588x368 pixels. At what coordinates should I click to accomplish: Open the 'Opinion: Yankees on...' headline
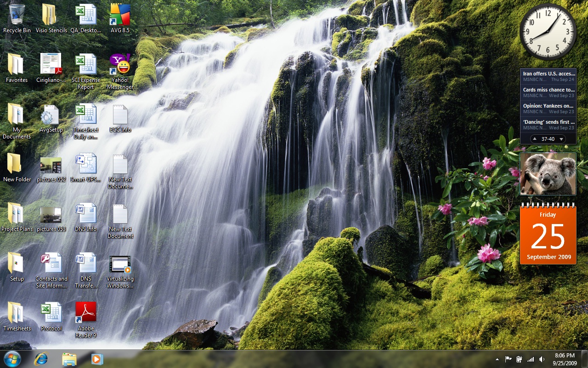point(548,106)
